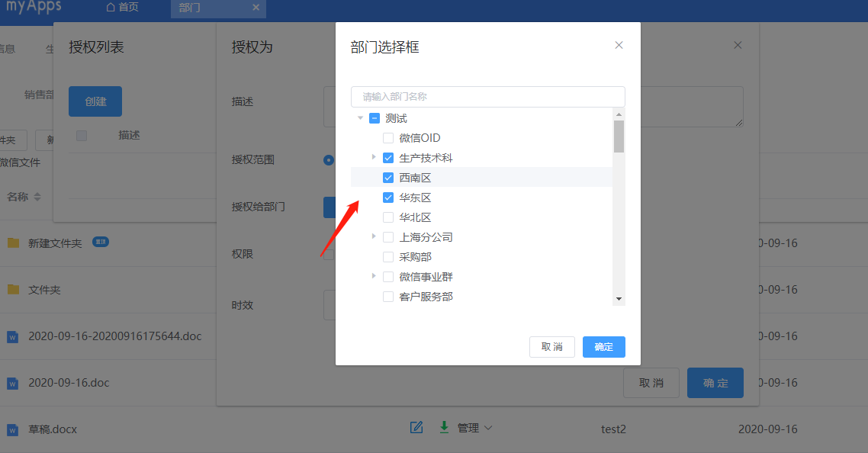Expand the 上海分公司 node
Viewport: 868px width, 453px height.
(374, 236)
